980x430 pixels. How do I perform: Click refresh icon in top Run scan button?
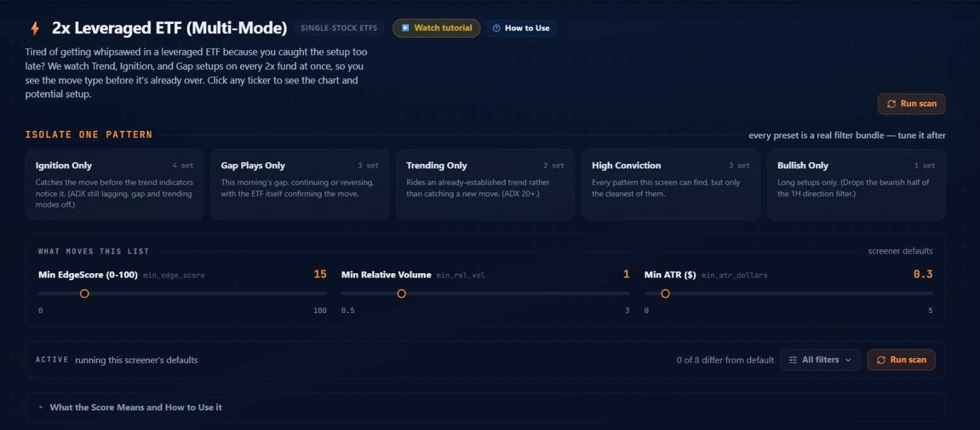pos(891,104)
